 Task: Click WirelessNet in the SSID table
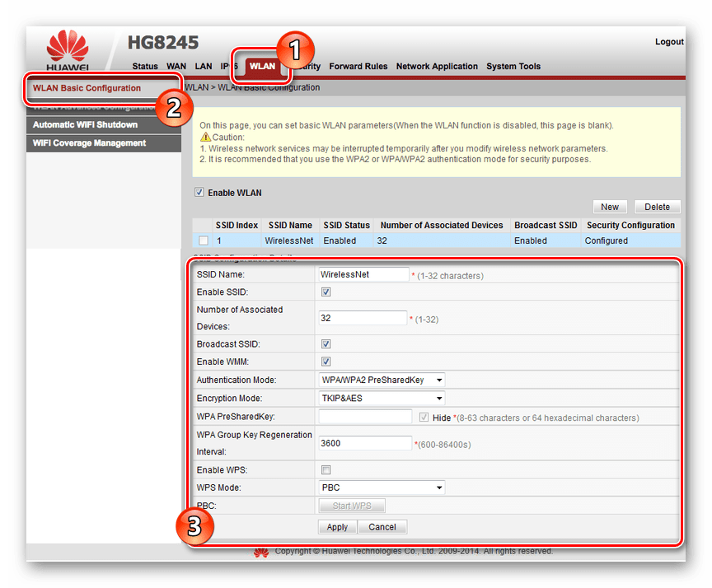pos(289,241)
